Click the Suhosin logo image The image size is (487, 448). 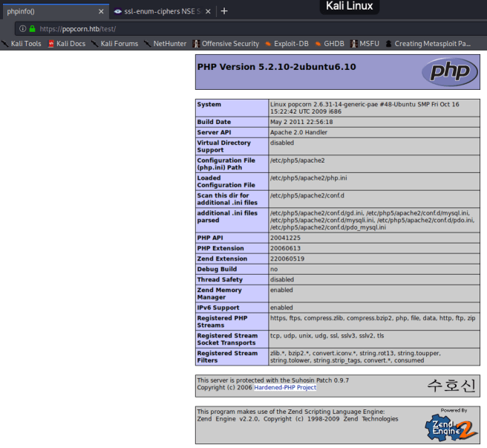coord(450,386)
